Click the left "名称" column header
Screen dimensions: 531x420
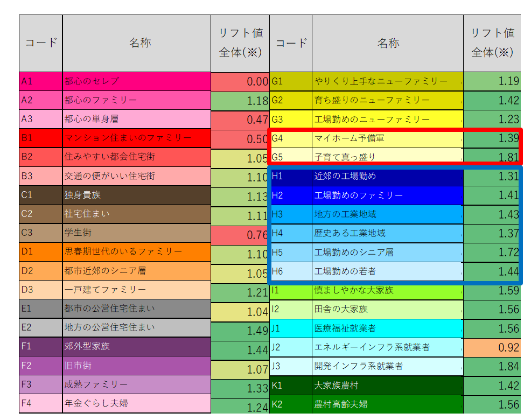click(136, 43)
